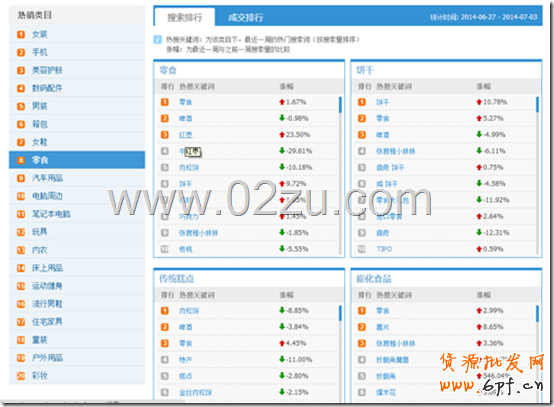Click the scrollbar thumb of the 零食 panel

pyautogui.click(x=340, y=105)
